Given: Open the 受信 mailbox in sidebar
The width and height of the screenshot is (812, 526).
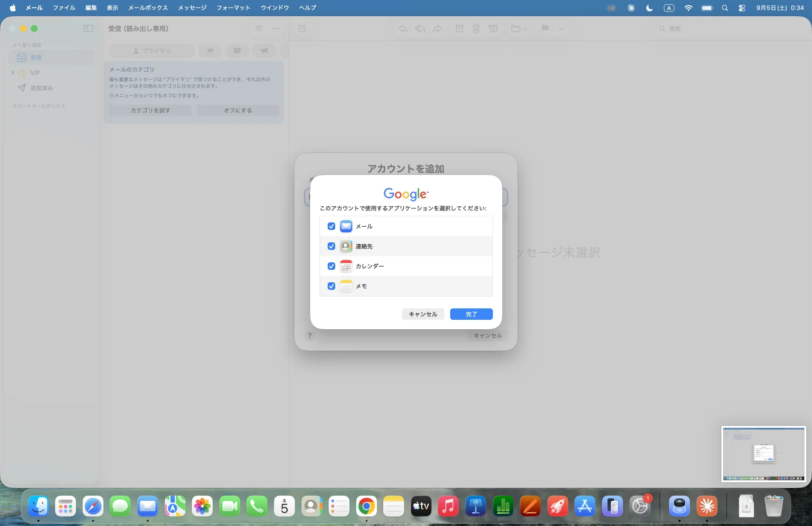Looking at the screenshot, I should tap(51, 57).
